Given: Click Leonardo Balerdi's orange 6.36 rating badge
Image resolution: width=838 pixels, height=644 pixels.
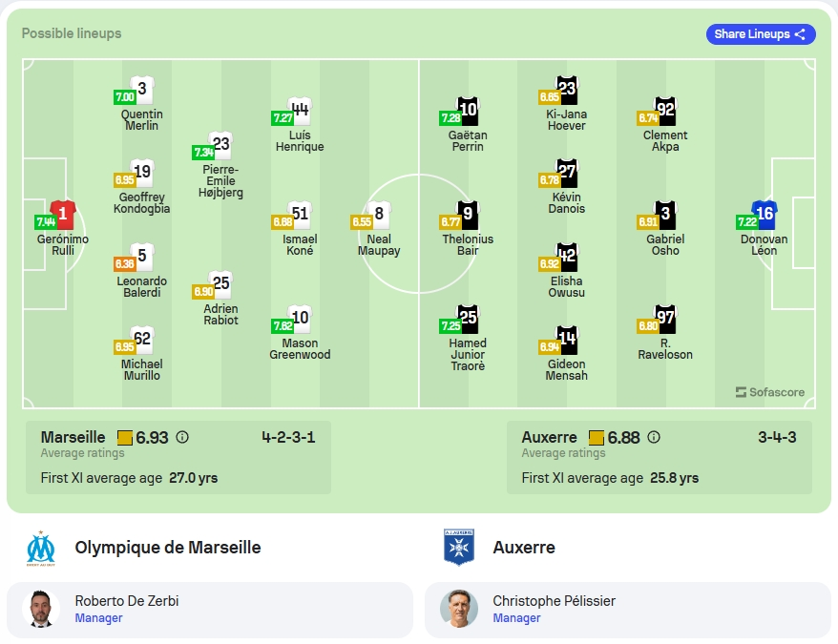Looking at the screenshot, I should click(x=124, y=263).
